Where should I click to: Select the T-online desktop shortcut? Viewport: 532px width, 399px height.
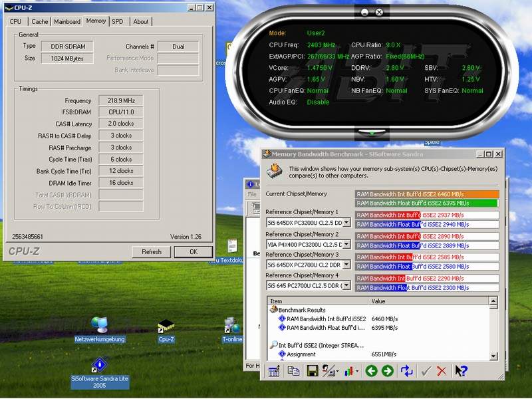coord(232,330)
